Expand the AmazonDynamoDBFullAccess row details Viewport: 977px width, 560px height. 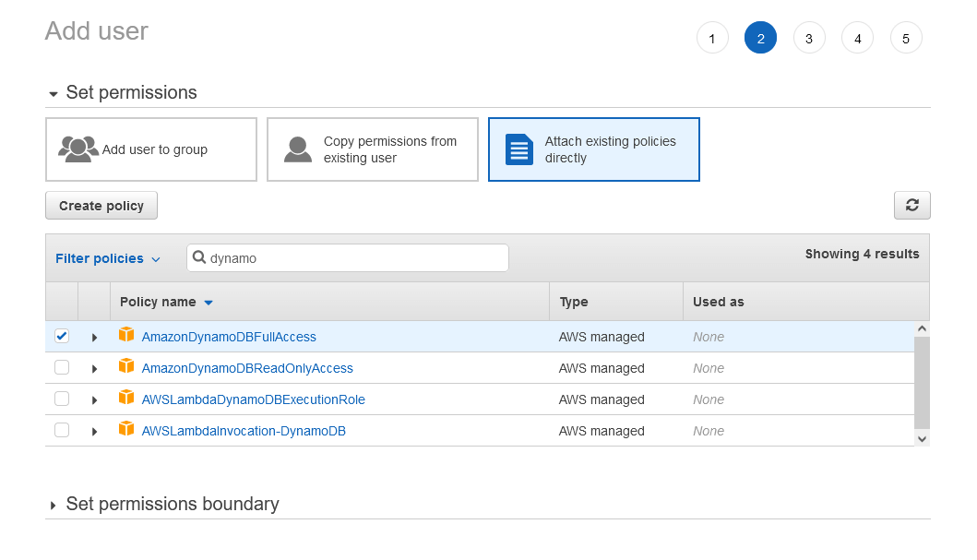pos(94,338)
